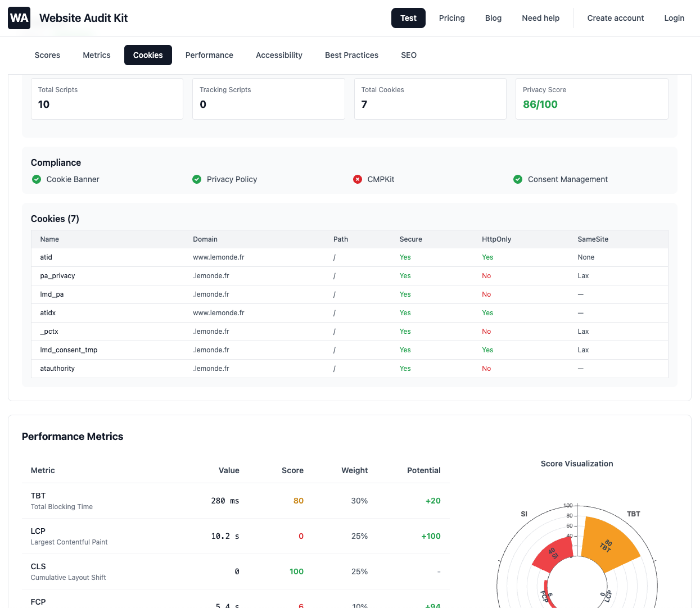Click the red CMPKit failure icon
Image resolution: width=700 pixels, height=608 pixels.
(x=358, y=179)
